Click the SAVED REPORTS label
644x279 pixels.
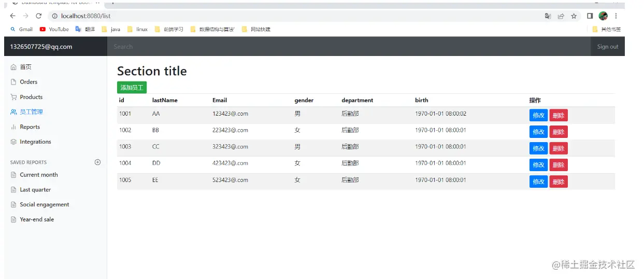[x=28, y=162]
